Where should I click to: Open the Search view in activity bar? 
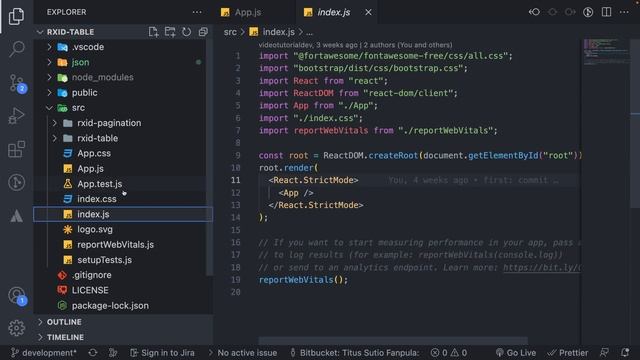(x=16, y=49)
